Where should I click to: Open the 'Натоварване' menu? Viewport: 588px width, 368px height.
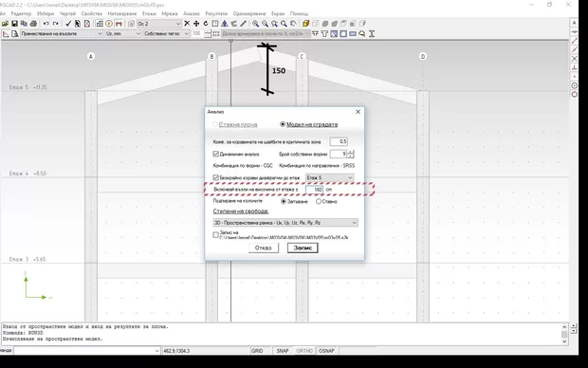click(122, 13)
